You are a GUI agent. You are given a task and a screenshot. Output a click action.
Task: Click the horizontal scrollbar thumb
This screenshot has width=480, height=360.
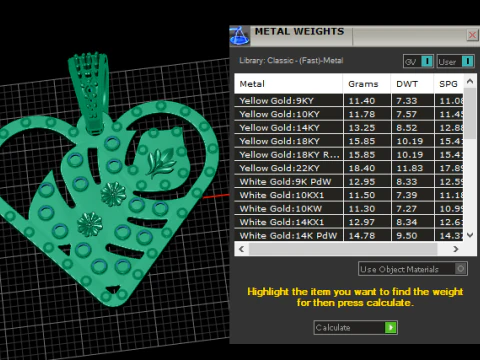(343, 249)
